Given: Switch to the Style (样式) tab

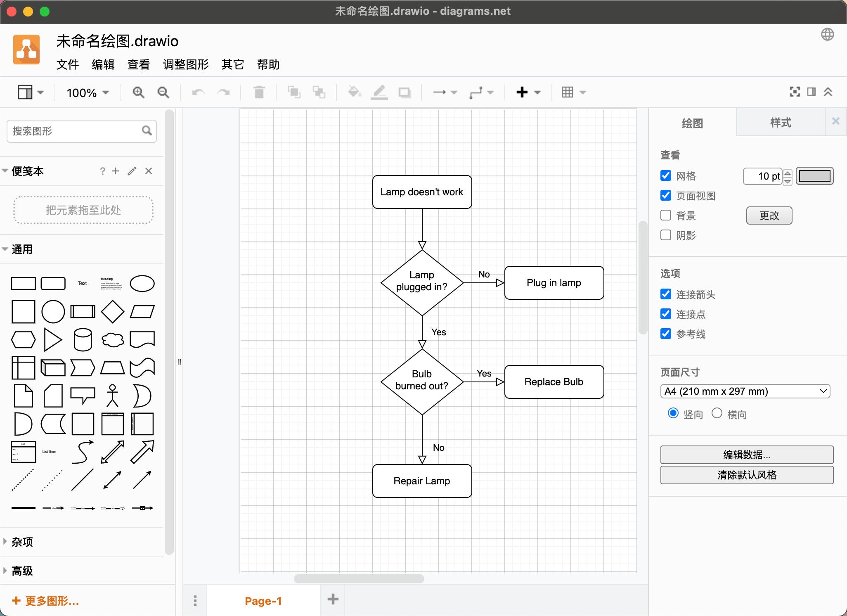Looking at the screenshot, I should pos(780,123).
